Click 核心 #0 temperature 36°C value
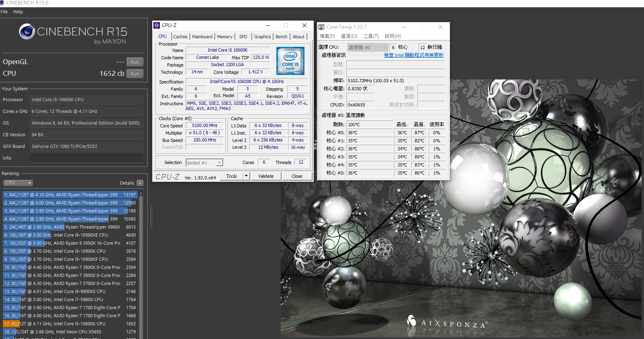644x339 pixels. pos(370,133)
